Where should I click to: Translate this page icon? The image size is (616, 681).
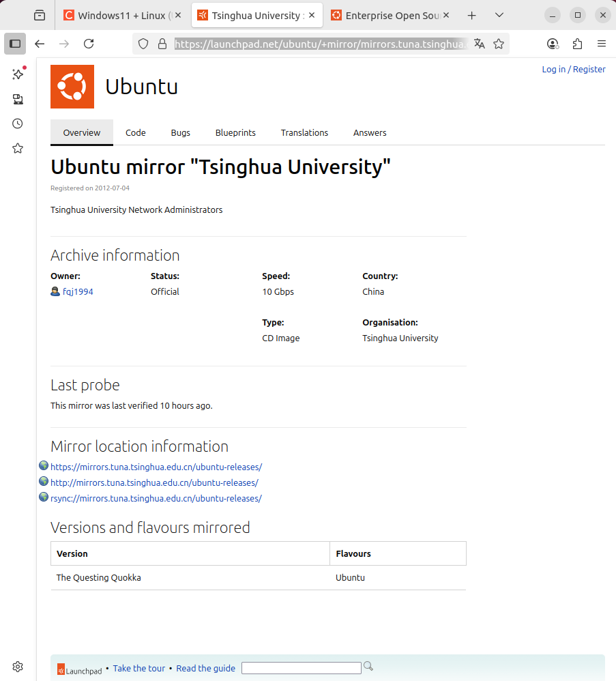tap(480, 44)
